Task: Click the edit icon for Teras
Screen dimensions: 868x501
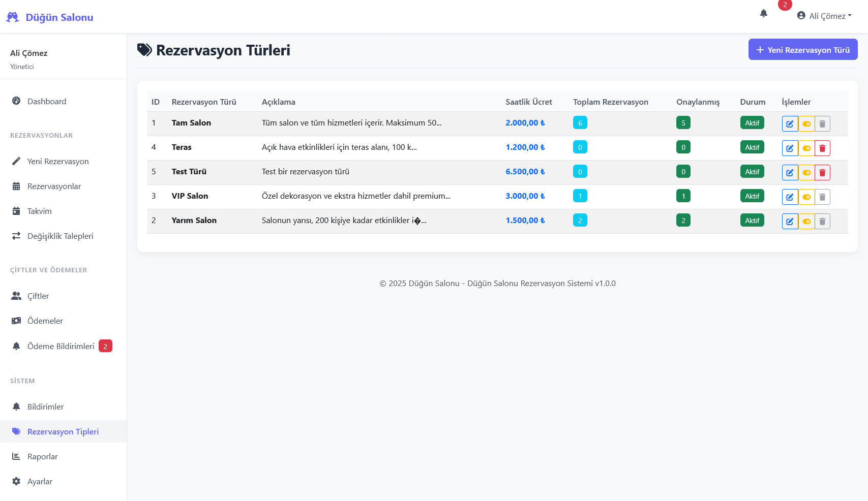Action: [x=790, y=148]
